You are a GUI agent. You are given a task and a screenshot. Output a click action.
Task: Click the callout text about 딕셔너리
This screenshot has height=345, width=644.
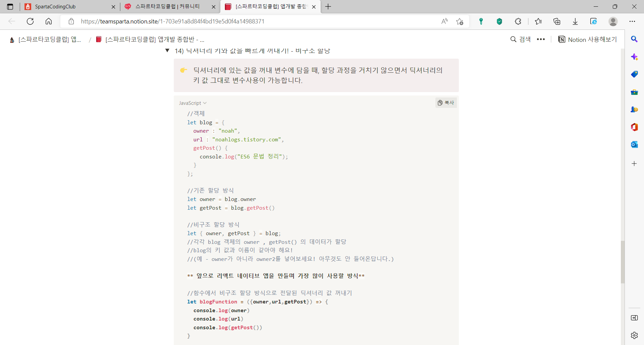tap(318, 75)
